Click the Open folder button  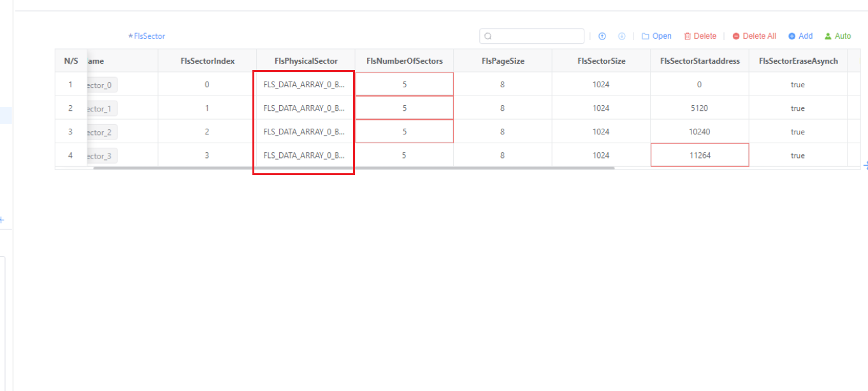point(656,36)
